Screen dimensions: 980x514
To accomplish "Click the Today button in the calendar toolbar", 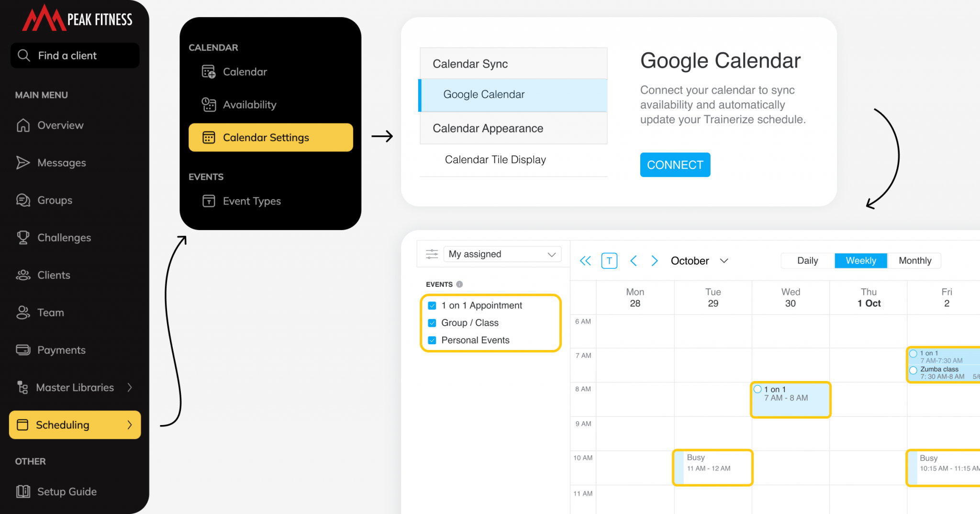I will [609, 261].
